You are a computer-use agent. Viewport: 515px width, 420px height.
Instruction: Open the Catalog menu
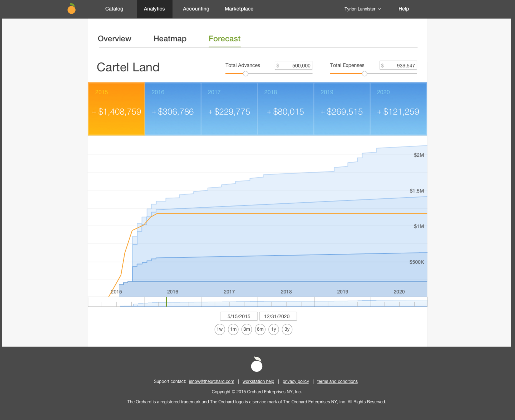tap(114, 9)
